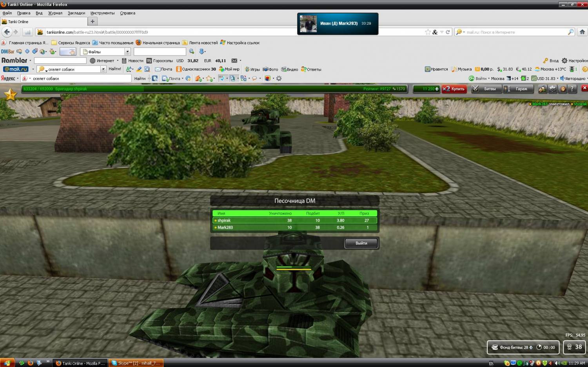
Task: Open Настройка ссылок bookmark
Action: click(240, 43)
